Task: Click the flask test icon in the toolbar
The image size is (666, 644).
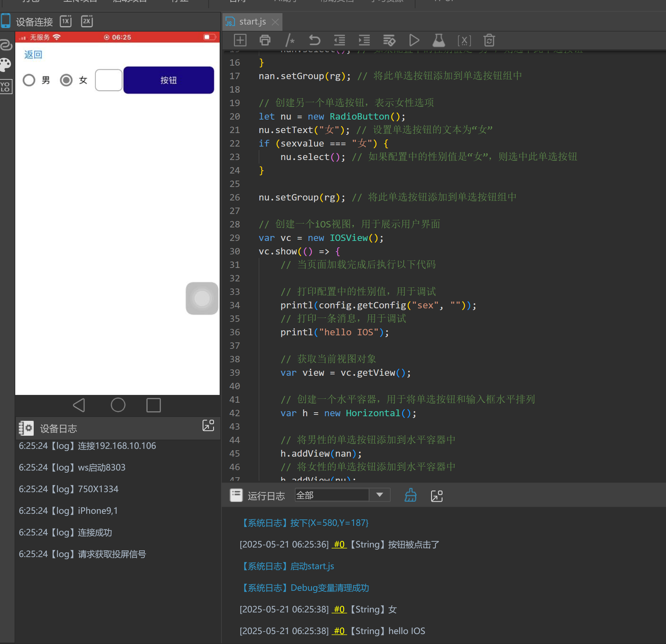Action: pyautogui.click(x=439, y=40)
